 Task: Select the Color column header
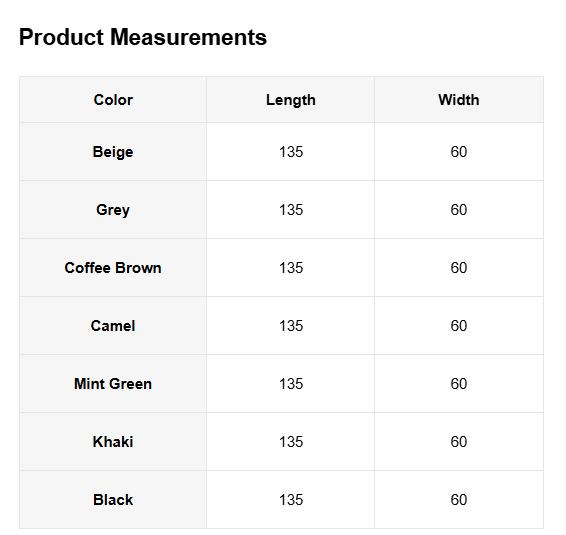tap(113, 100)
